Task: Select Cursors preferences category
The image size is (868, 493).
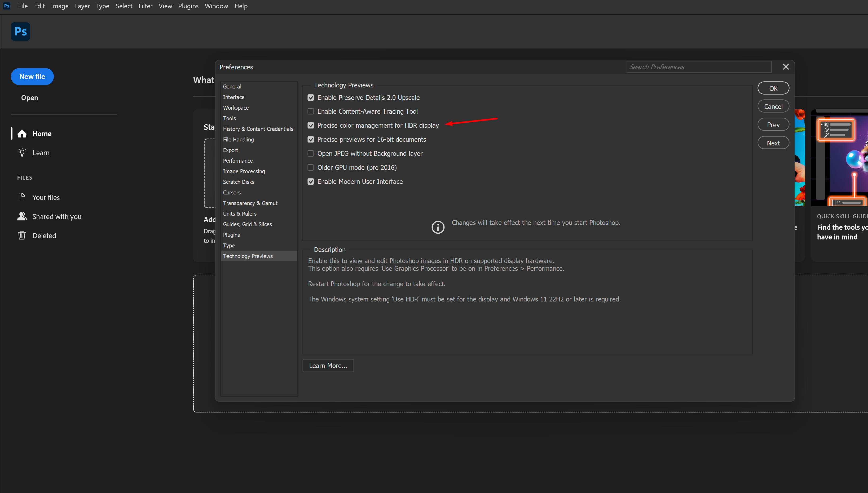Action: pos(259,192)
